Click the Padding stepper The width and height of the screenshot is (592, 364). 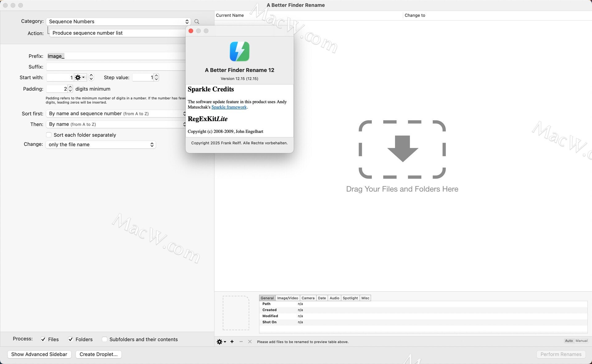point(70,89)
